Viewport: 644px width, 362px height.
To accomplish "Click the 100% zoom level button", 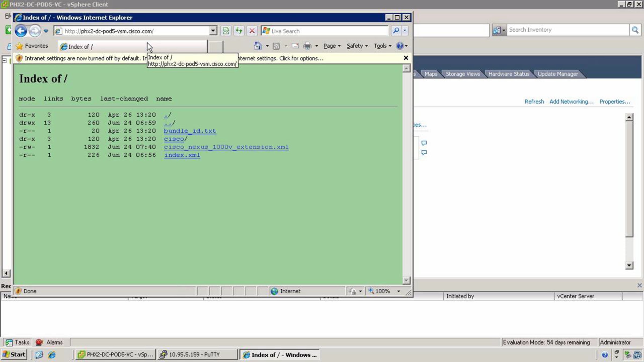I will pos(379,291).
